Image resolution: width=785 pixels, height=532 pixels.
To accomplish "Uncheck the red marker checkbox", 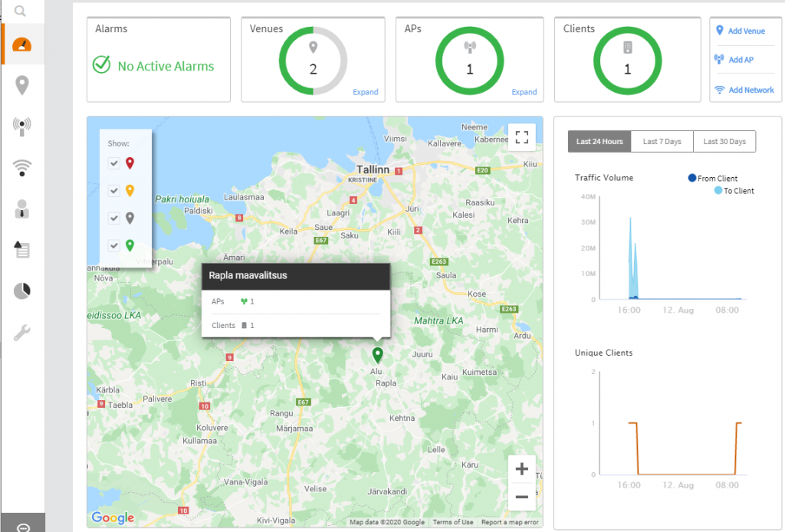I will 113,163.
